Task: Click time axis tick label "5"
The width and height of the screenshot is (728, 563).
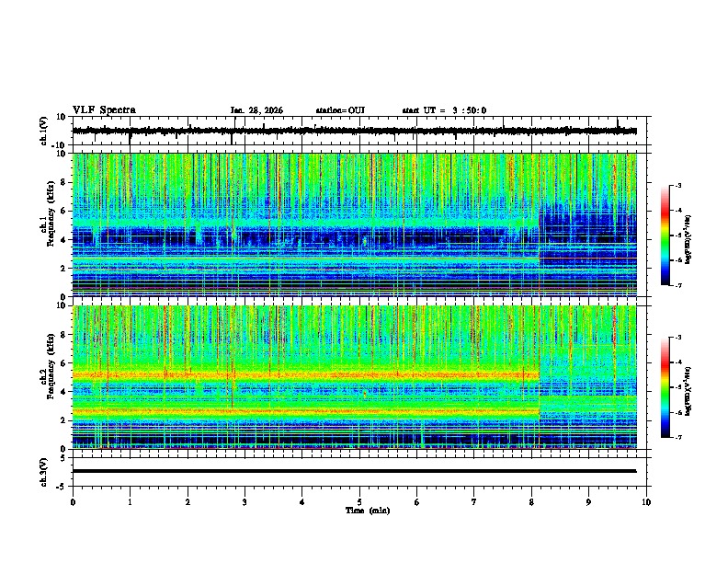Action: pyautogui.click(x=359, y=502)
